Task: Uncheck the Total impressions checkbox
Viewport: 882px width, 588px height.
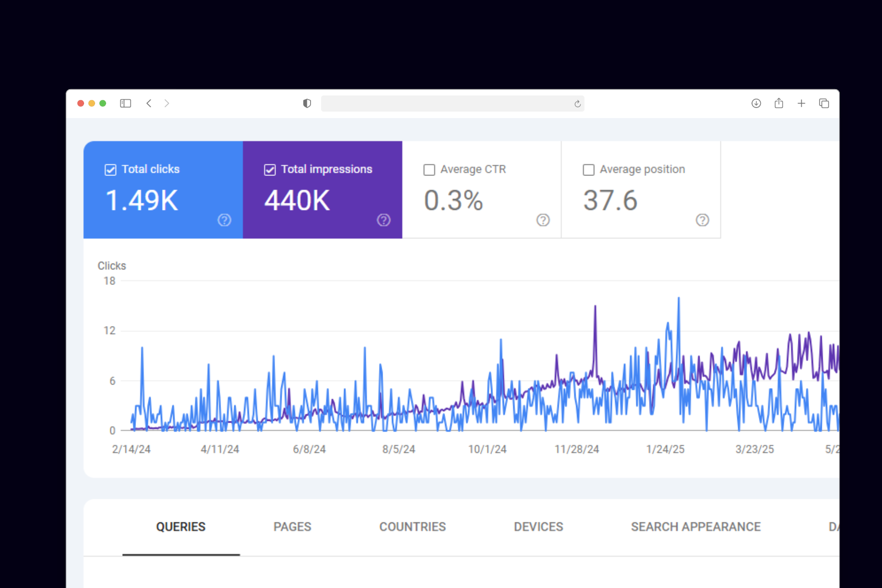Action: [270, 170]
